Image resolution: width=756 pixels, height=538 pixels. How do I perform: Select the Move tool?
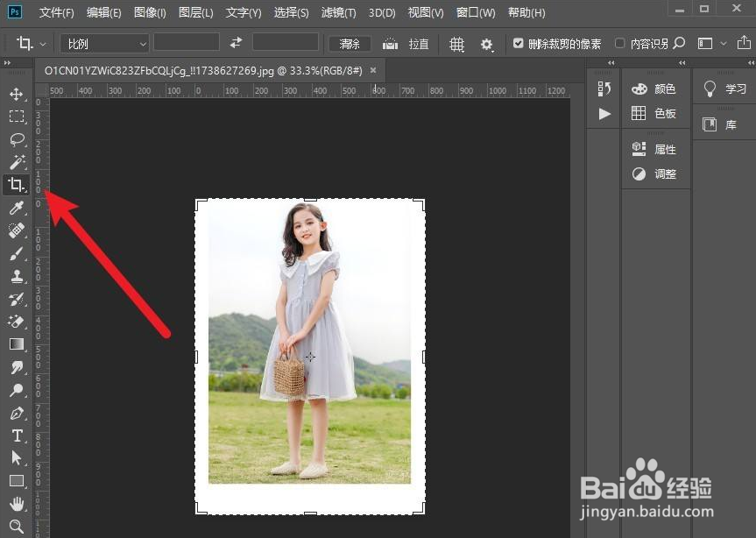point(17,94)
